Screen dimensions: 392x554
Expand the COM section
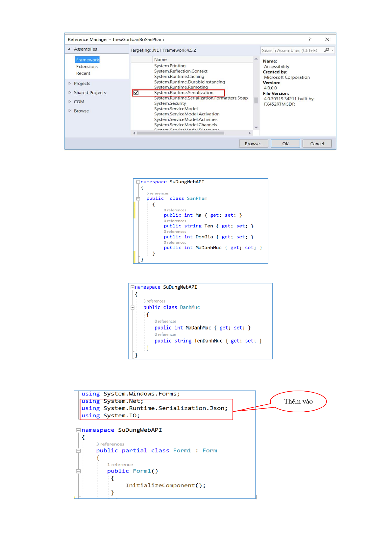(69, 102)
